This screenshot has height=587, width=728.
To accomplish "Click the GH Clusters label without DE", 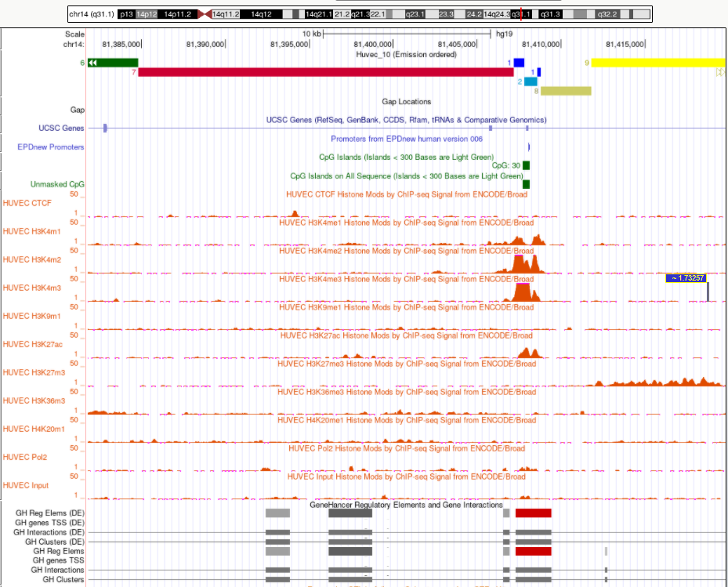I will pos(63,580).
